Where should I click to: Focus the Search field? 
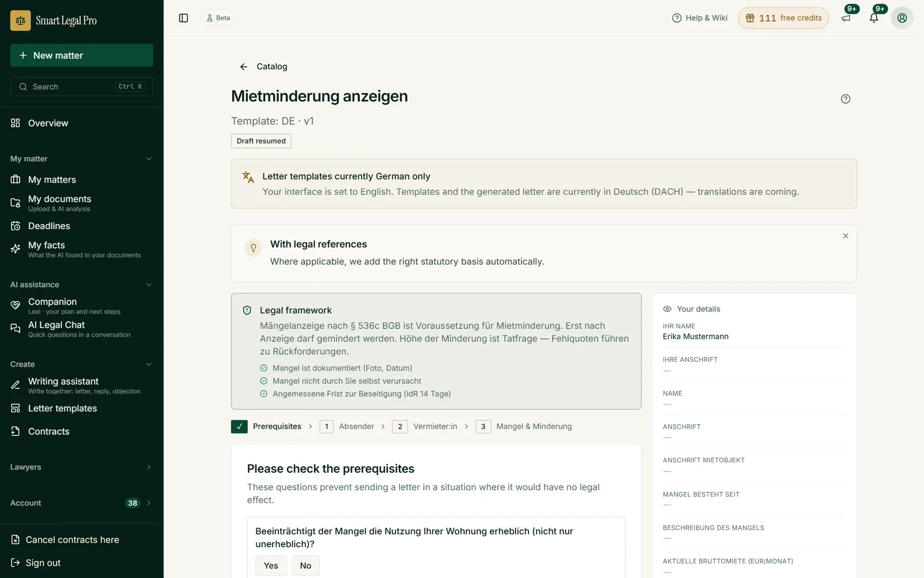[x=81, y=87]
